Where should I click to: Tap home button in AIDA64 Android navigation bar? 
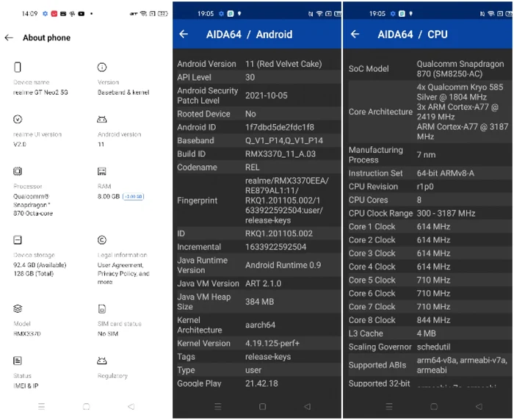263,407
